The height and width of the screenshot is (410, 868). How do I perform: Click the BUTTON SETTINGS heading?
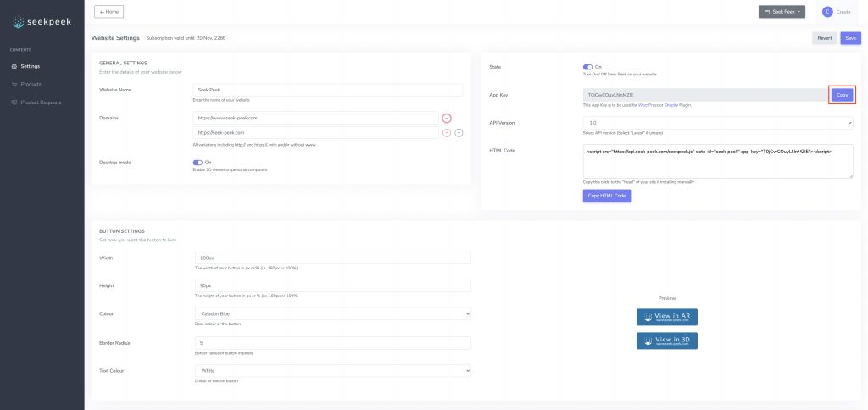click(122, 230)
